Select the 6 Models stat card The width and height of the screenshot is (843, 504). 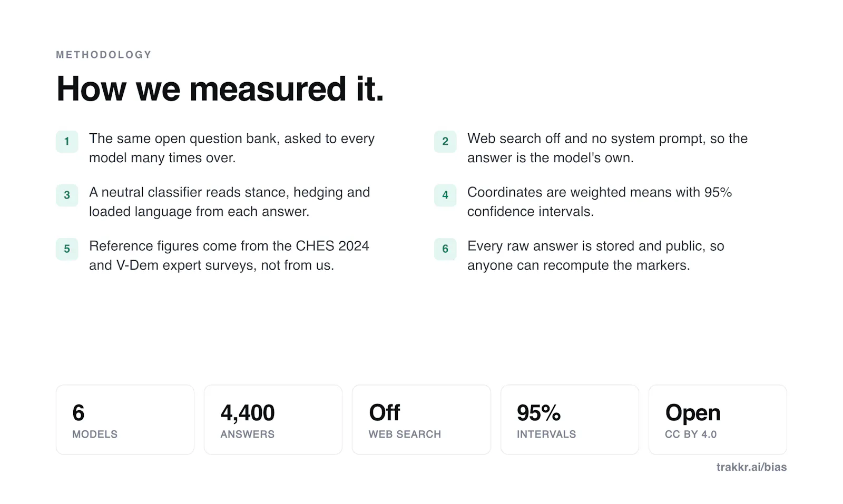click(x=125, y=420)
